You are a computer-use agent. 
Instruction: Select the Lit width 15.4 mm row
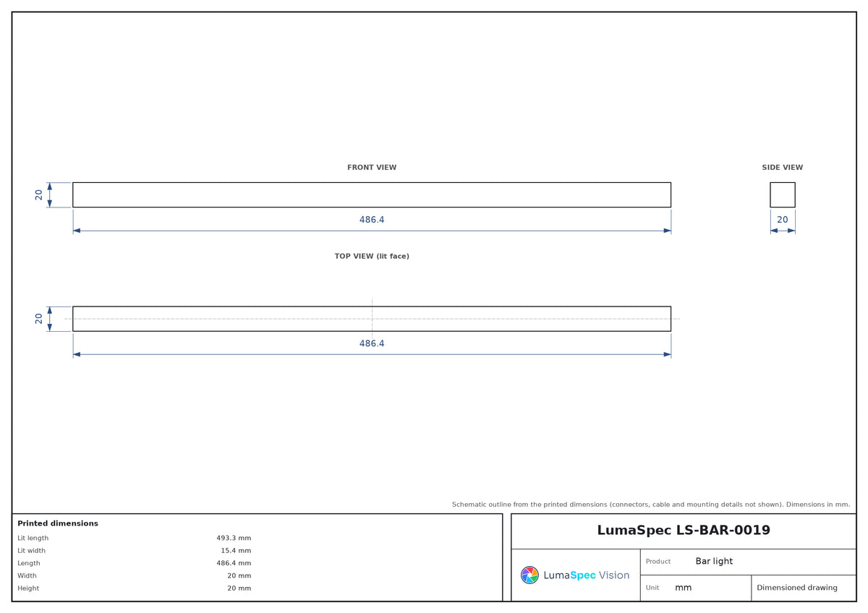tap(135, 551)
